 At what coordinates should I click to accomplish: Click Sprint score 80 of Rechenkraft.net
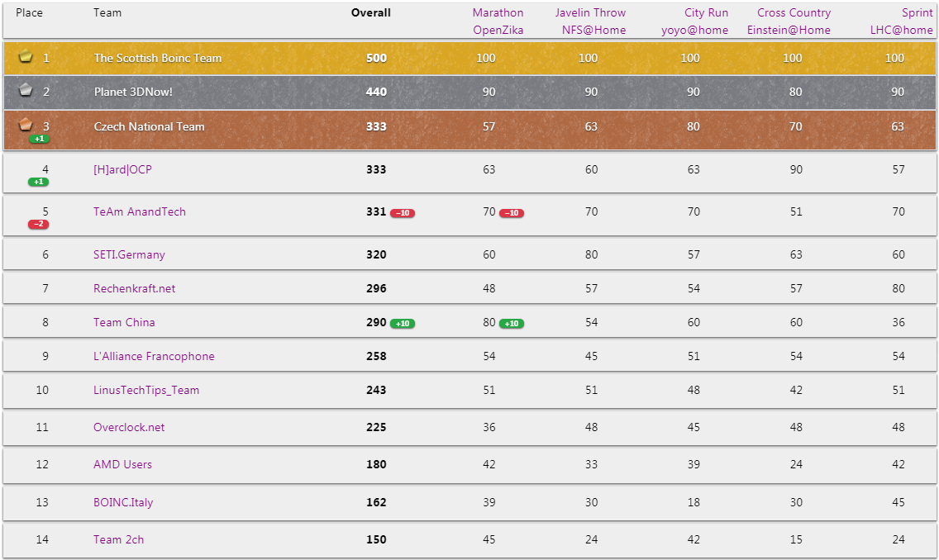[x=898, y=288]
